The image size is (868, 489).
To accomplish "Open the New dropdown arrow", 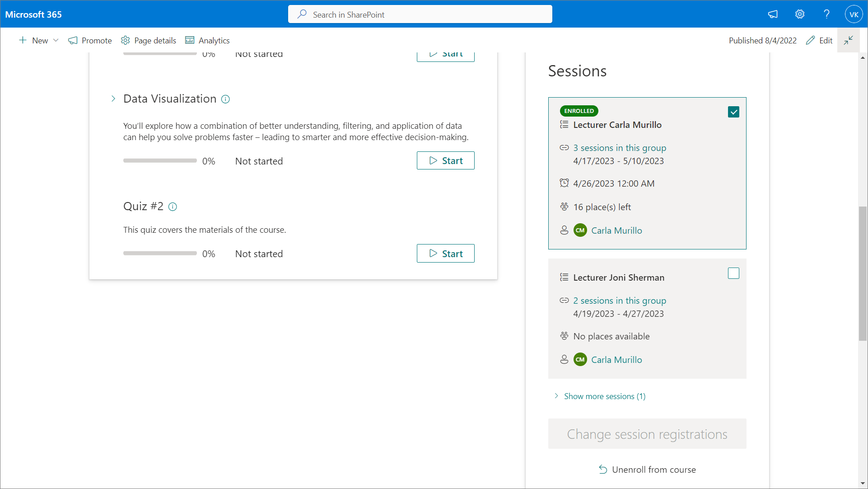I will [56, 40].
